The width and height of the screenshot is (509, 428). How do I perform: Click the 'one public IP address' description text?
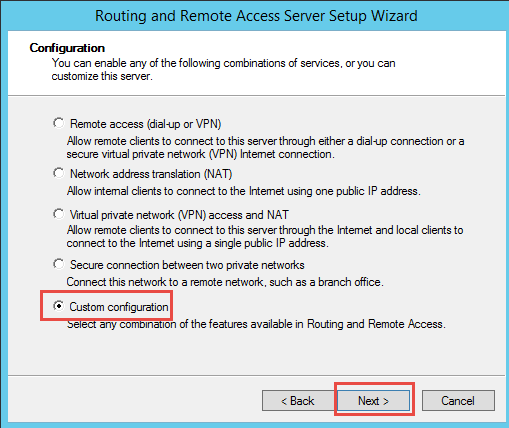(x=243, y=191)
